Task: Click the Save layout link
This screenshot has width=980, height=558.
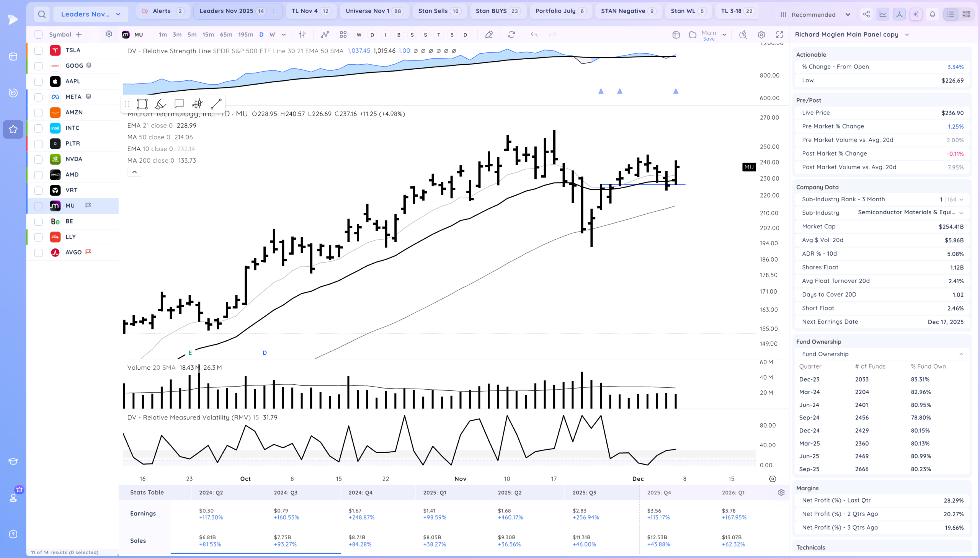Action: [709, 39]
